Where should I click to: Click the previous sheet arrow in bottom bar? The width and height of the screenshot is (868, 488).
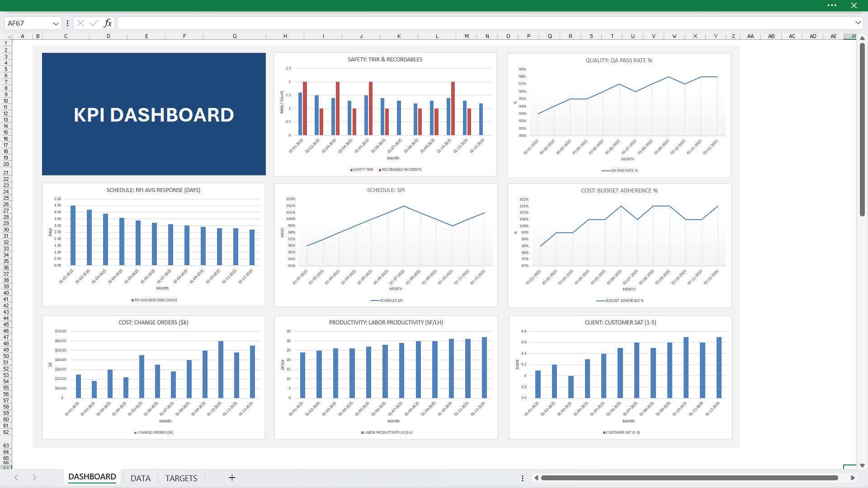(x=16, y=478)
